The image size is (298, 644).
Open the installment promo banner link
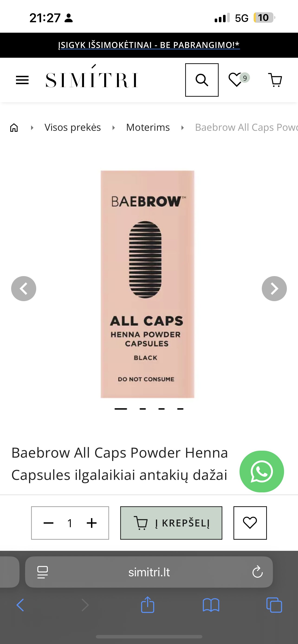tap(149, 45)
